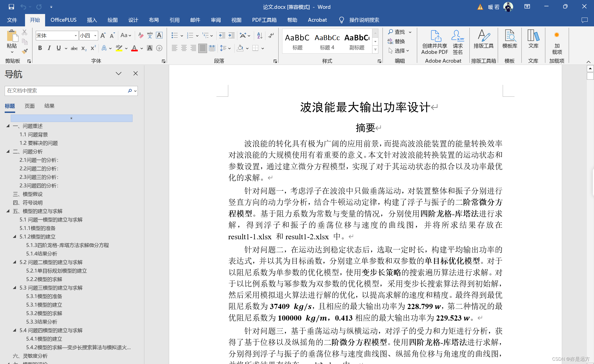Collapse the 五、模型的建立与求解 heading
The height and width of the screenshot is (364, 594).
(8, 211)
